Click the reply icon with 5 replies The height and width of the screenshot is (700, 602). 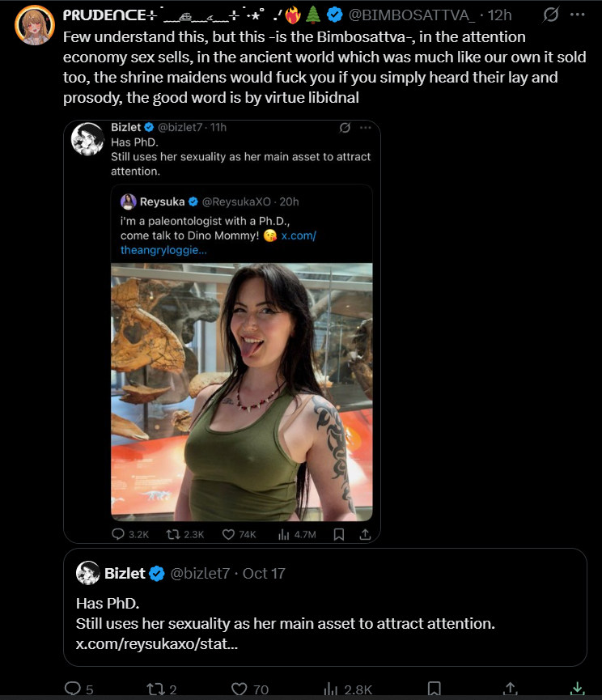tap(73, 689)
